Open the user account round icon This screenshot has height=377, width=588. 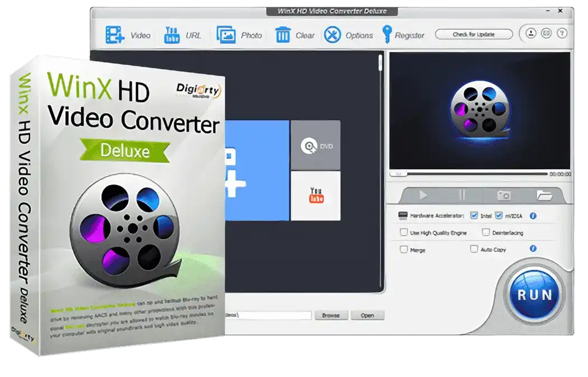pos(531,34)
